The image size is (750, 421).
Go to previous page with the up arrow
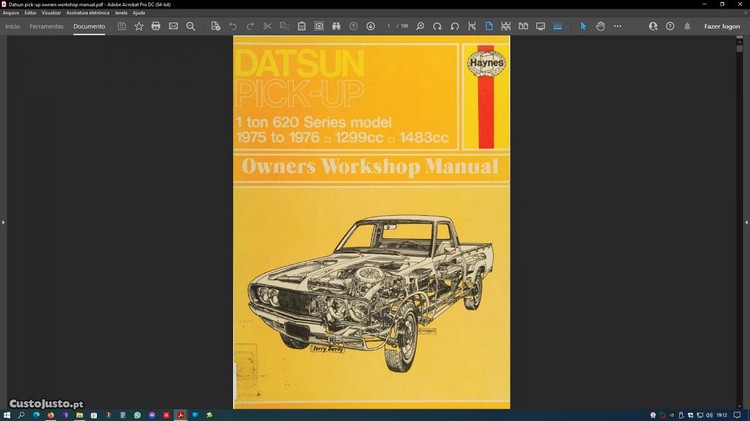point(353,26)
